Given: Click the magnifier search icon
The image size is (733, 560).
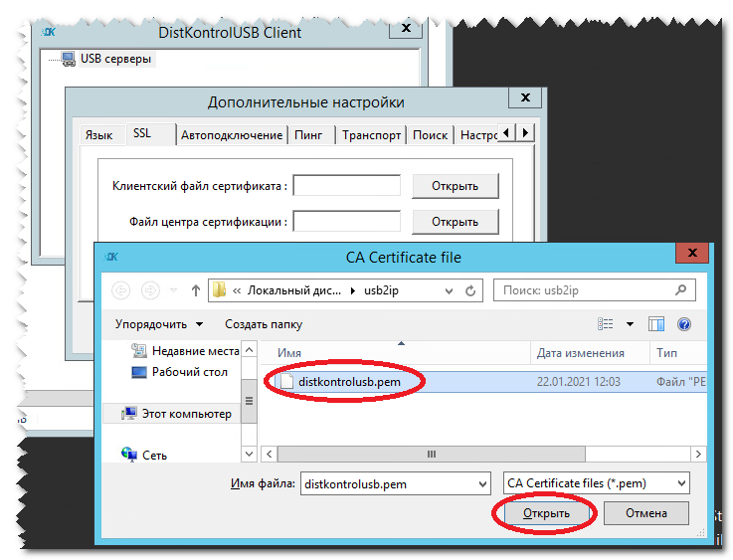Looking at the screenshot, I should click(x=680, y=290).
